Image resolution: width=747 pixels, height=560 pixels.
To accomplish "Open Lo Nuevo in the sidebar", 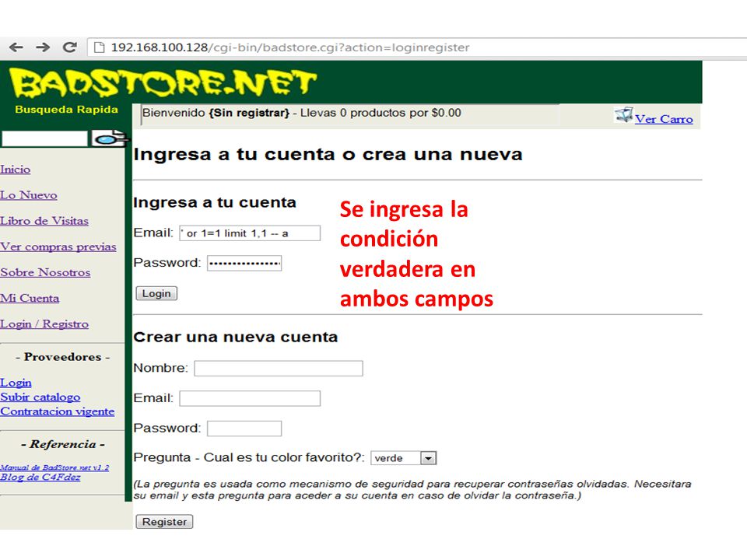I will click(29, 195).
